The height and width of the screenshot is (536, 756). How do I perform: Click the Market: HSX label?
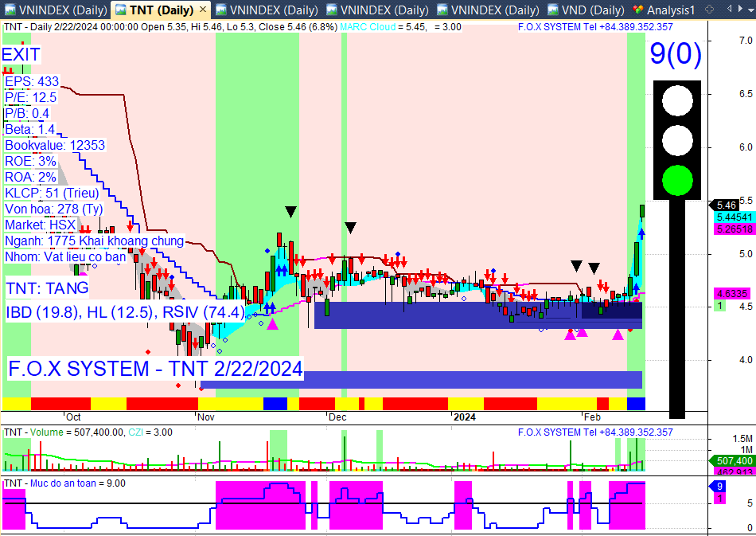click(x=41, y=225)
